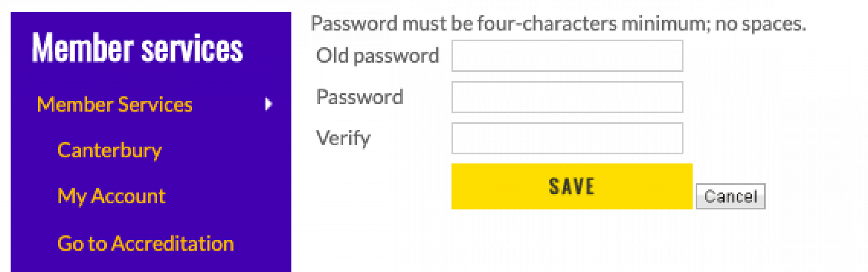Click the Old password label
This screenshot has height=272, width=868.
[x=378, y=56]
